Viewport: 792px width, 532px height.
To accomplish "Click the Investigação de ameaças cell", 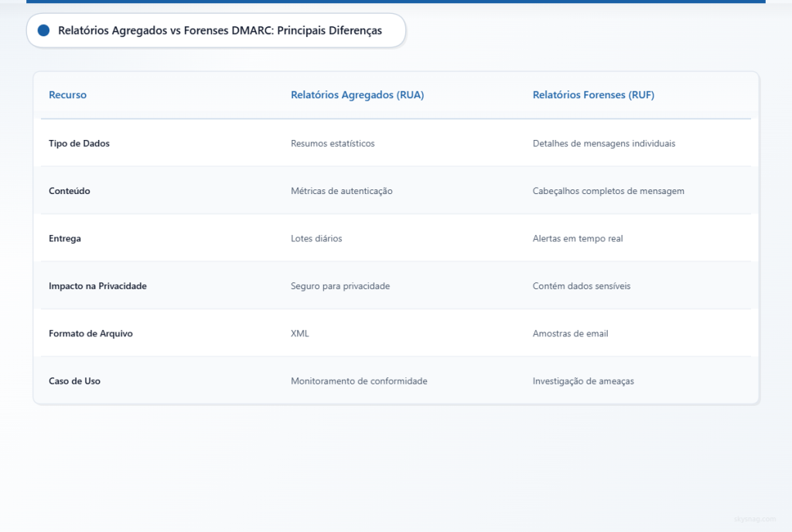I will (583, 380).
